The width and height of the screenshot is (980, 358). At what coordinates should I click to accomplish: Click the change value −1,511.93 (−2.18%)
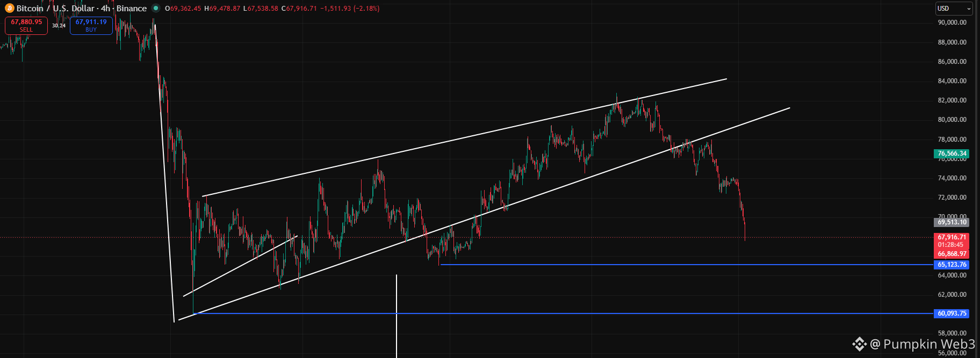[x=350, y=9]
